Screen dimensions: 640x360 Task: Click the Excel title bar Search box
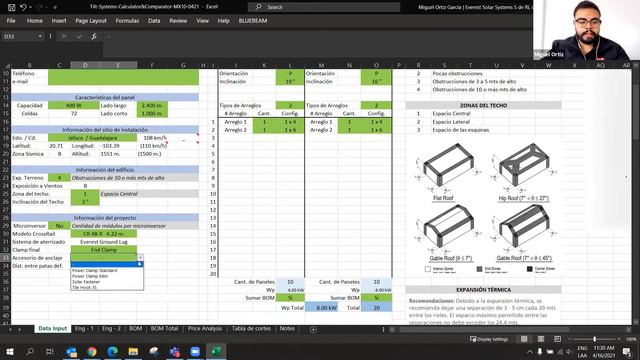[324, 7]
